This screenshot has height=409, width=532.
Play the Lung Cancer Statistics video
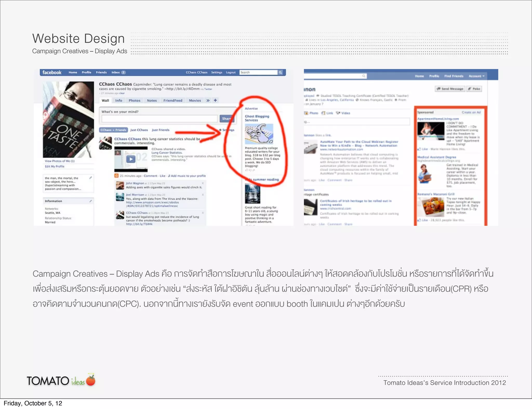click(x=131, y=159)
